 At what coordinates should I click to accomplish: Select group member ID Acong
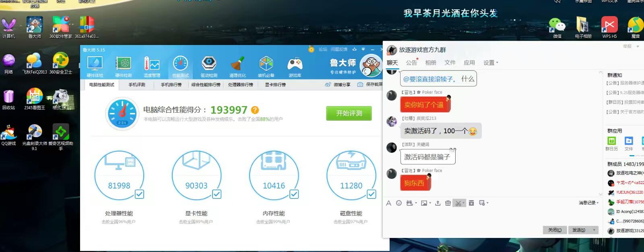(x=625, y=211)
